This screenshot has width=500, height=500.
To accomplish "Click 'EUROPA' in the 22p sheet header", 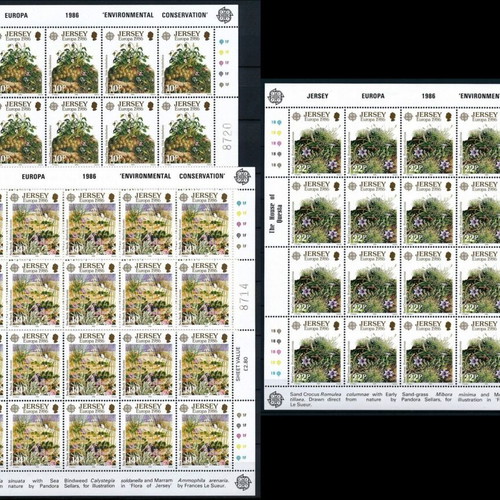I will coord(373,96).
